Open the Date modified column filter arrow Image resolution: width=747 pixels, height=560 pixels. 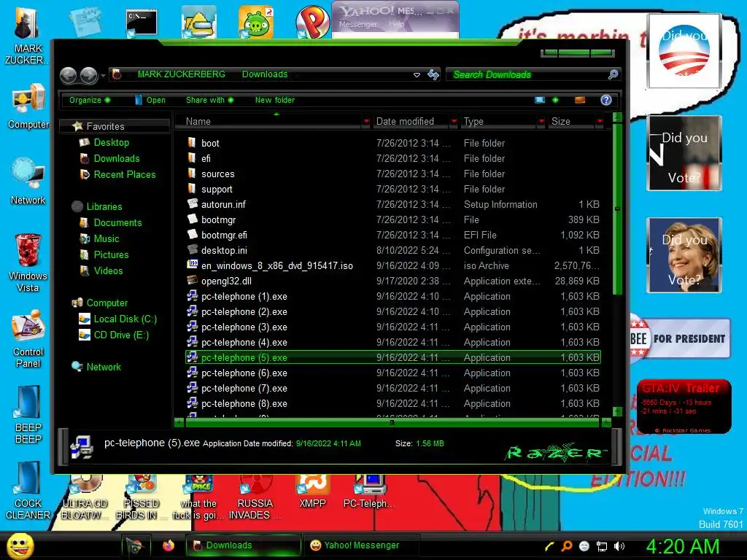click(454, 122)
